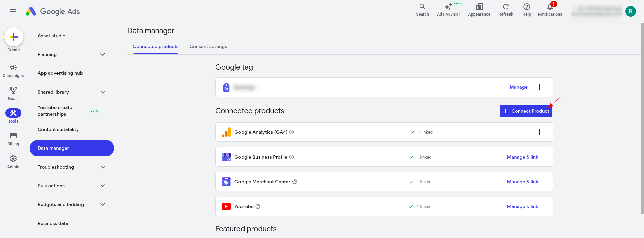Open App advertising hub
The image size is (644, 238).
[x=60, y=73]
